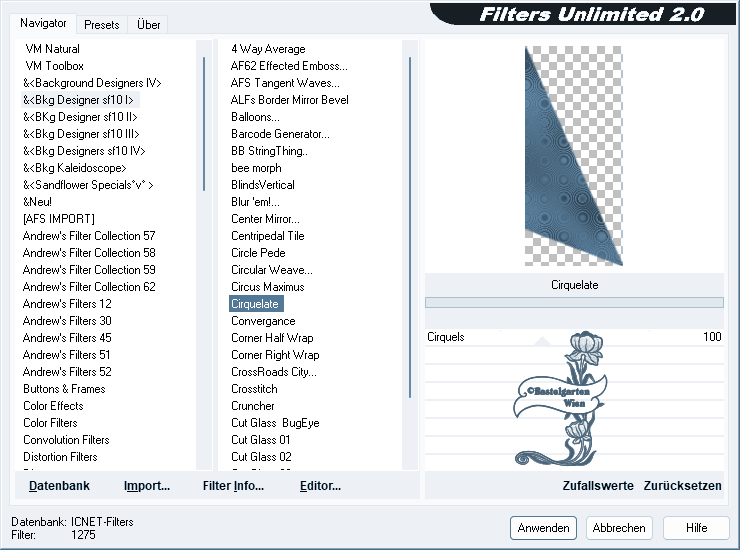Select &<Background Designers IV> category

[x=92, y=83]
